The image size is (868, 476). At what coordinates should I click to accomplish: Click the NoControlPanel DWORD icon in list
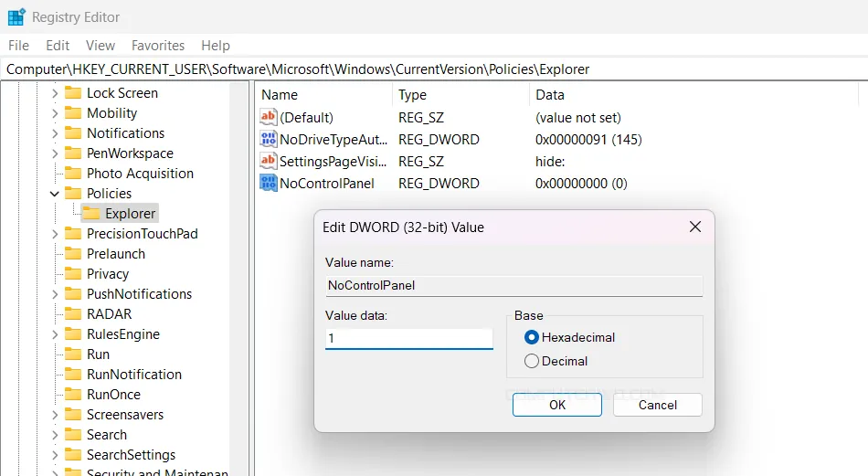[269, 184]
